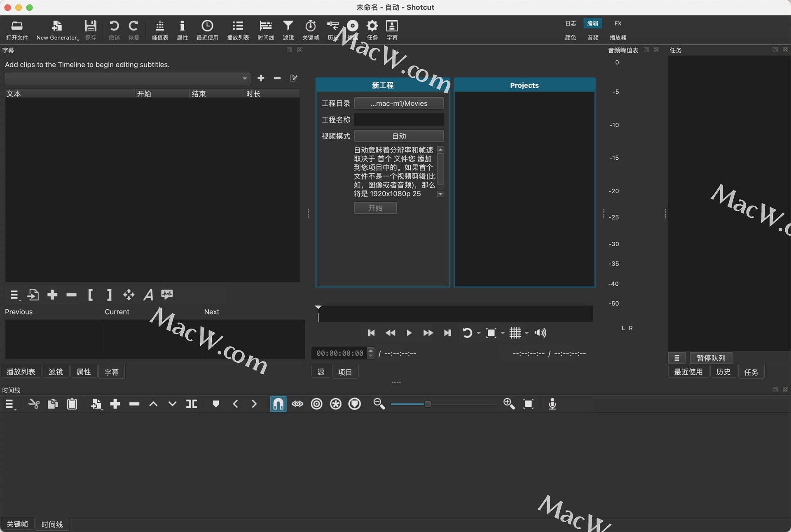The image size is (791, 532).
Task: Switch to FX layout button
Action: (618, 23)
